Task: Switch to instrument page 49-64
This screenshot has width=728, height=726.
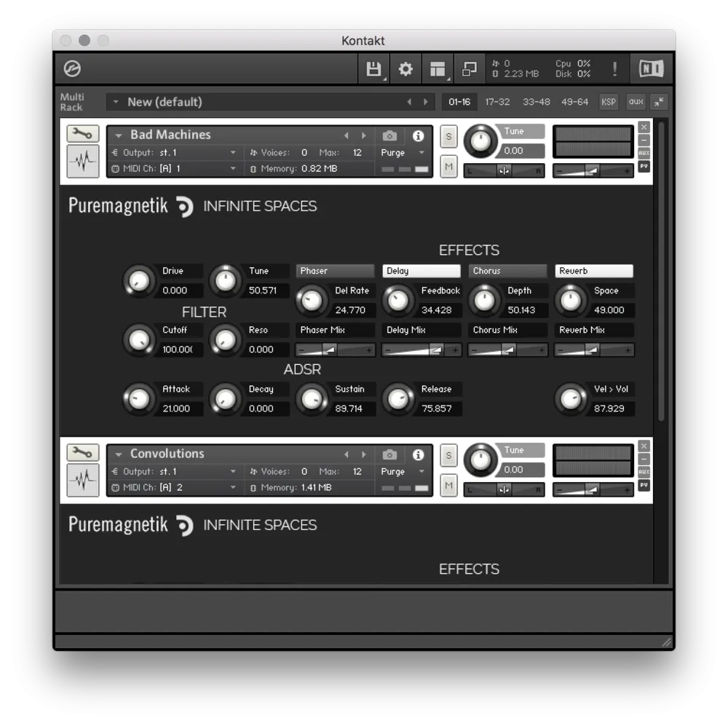Action: click(574, 102)
